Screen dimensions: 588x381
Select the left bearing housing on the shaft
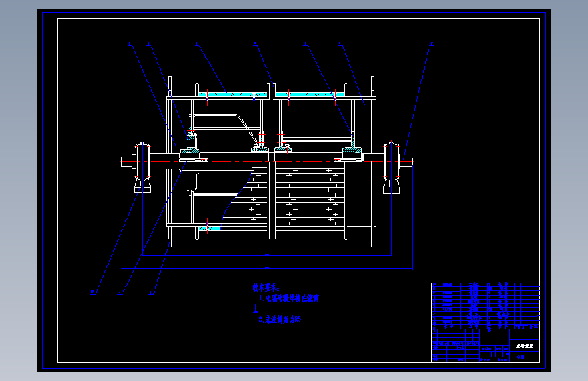[x=142, y=167]
